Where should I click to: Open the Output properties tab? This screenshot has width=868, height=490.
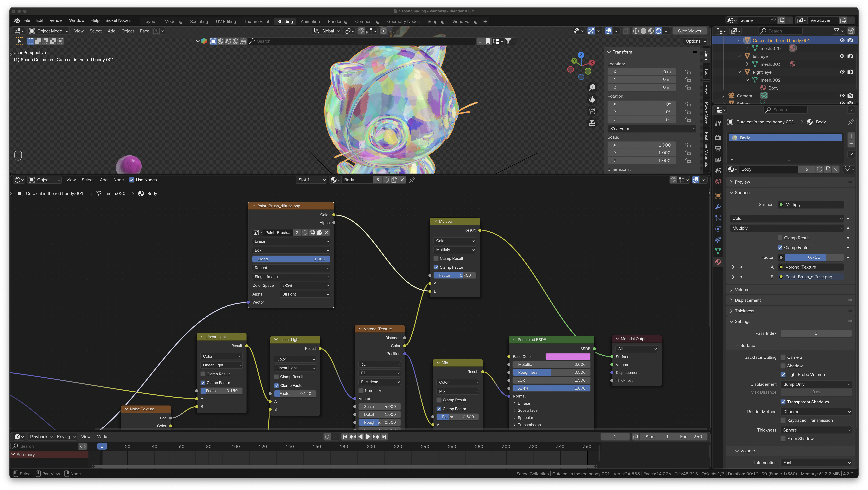point(718,148)
